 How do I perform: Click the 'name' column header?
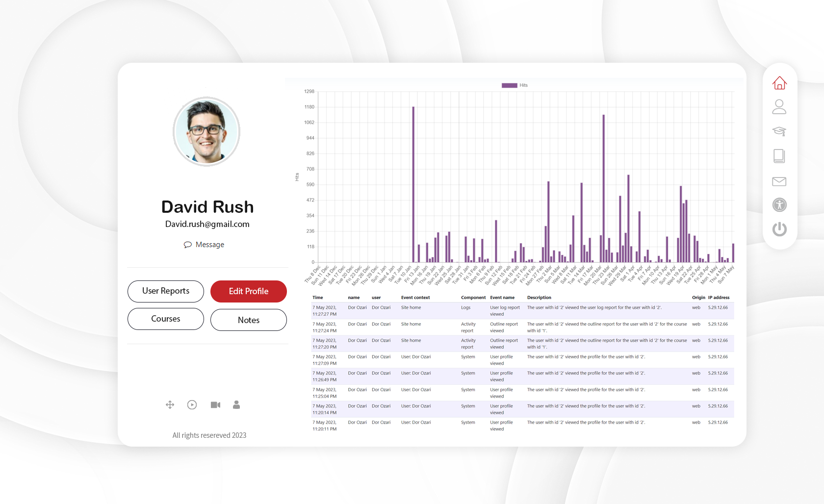(354, 298)
